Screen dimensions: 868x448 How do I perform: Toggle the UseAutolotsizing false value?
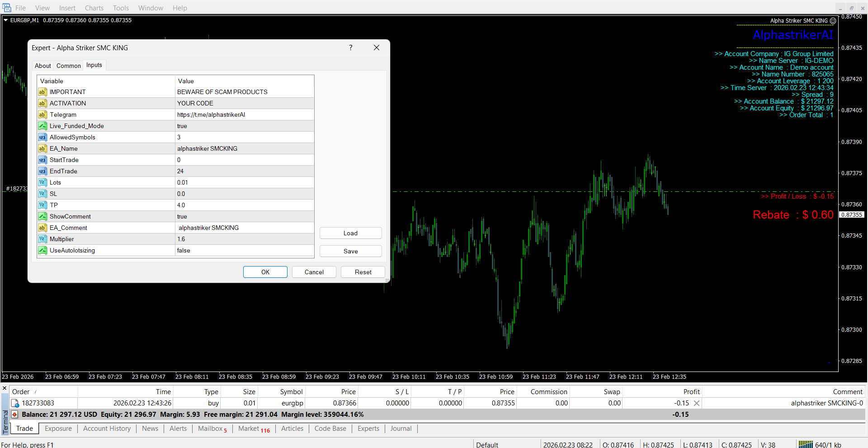tap(244, 250)
